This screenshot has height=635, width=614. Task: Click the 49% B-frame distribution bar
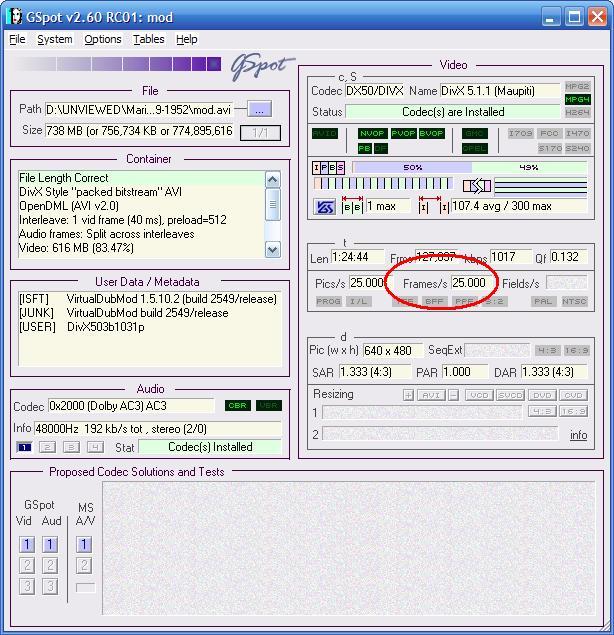[x=529, y=167]
